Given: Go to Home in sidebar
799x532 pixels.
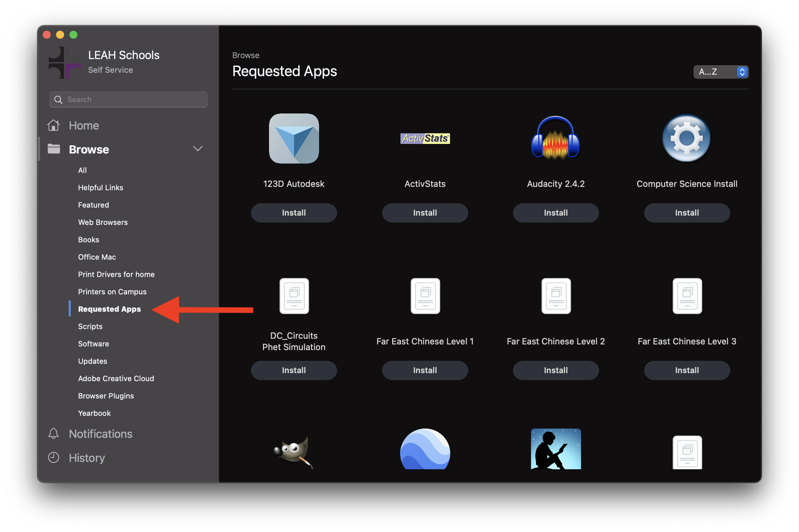Looking at the screenshot, I should pyautogui.click(x=84, y=125).
